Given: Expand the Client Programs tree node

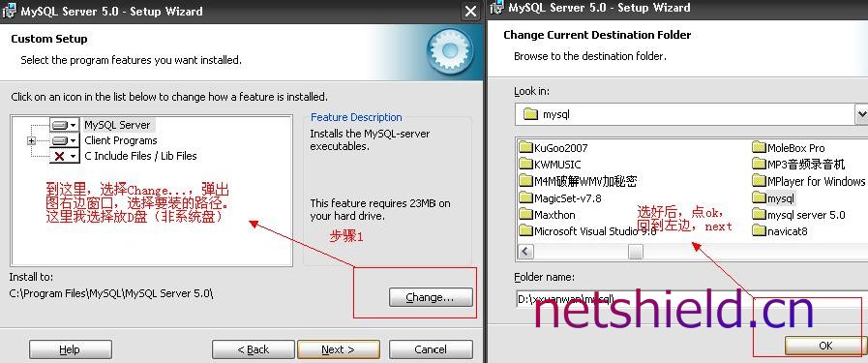Looking at the screenshot, I should (31, 141).
